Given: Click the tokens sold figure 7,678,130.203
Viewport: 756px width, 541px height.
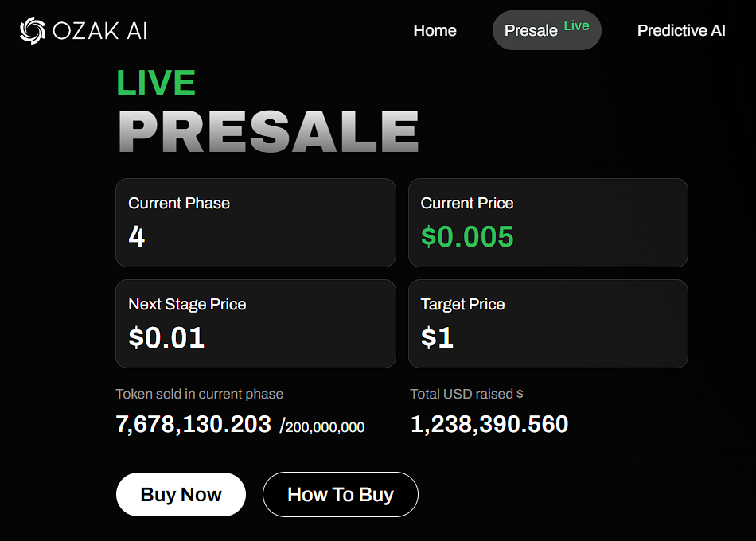Looking at the screenshot, I should tap(193, 424).
